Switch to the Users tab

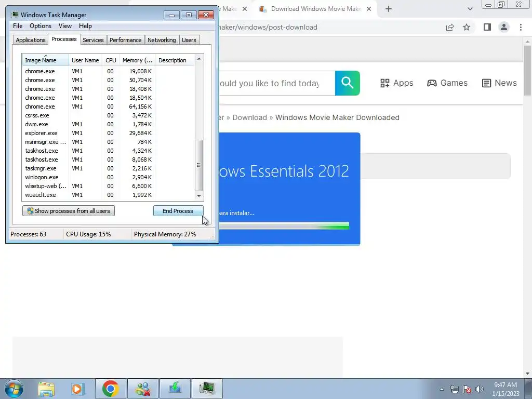pyautogui.click(x=189, y=40)
